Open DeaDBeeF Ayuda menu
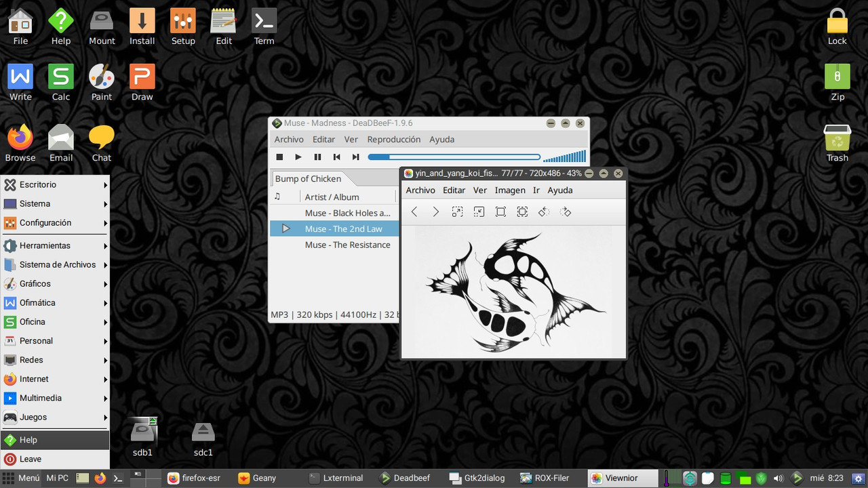This screenshot has width=868, height=488. [x=442, y=140]
